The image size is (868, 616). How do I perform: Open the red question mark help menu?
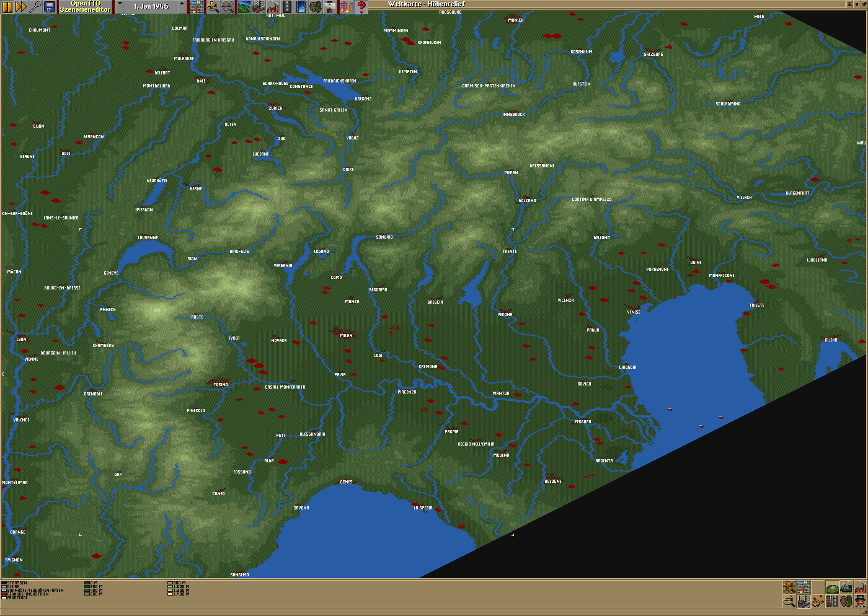(x=361, y=7)
